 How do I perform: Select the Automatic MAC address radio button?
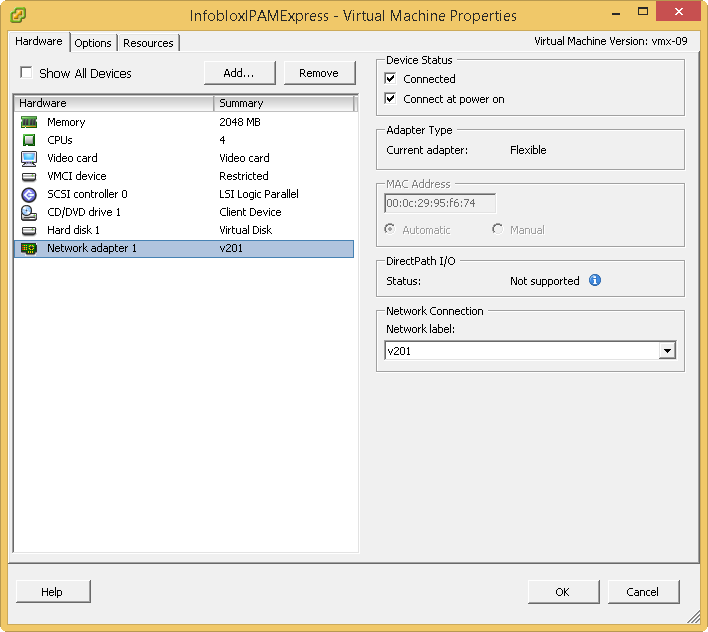pos(390,229)
